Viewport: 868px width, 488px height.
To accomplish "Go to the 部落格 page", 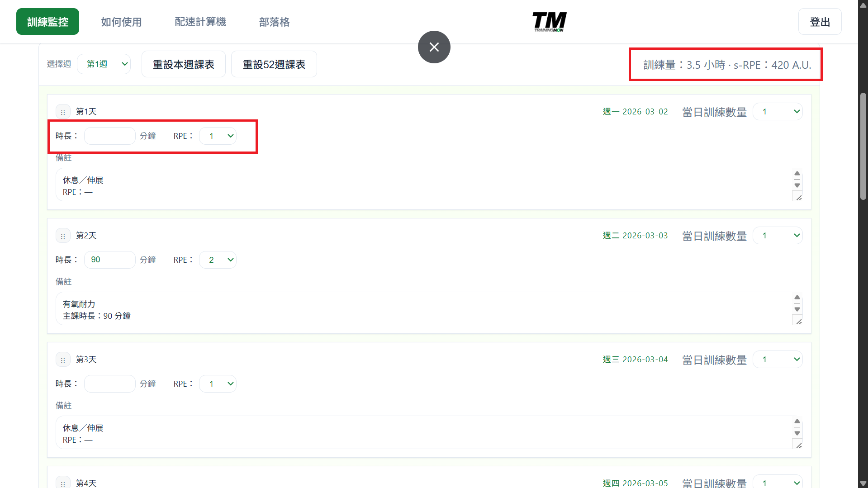I will click(274, 22).
